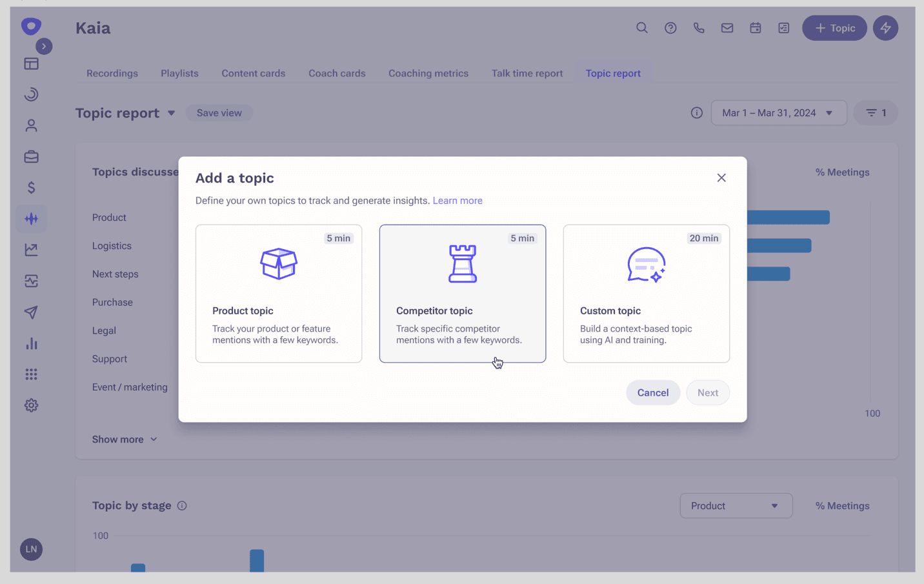Click the Cancel button
This screenshot has width=924, height=584.
pos(652,392)
